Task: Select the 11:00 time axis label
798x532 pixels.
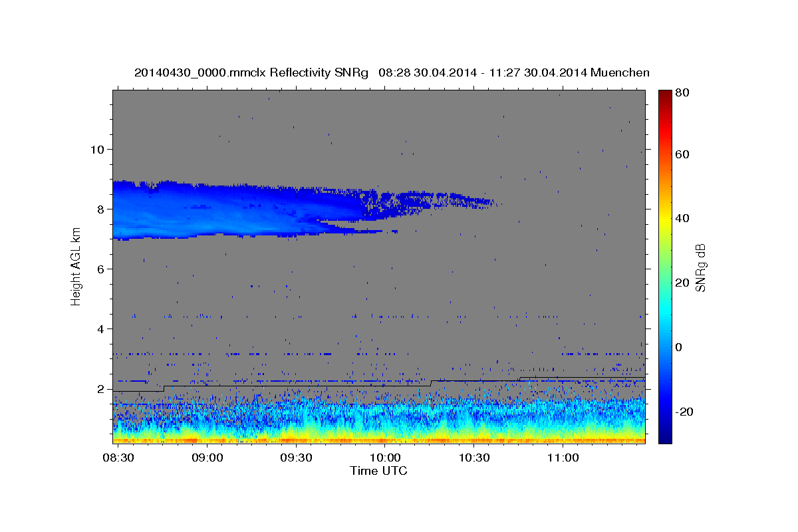Action: click(x=563, y=458)
